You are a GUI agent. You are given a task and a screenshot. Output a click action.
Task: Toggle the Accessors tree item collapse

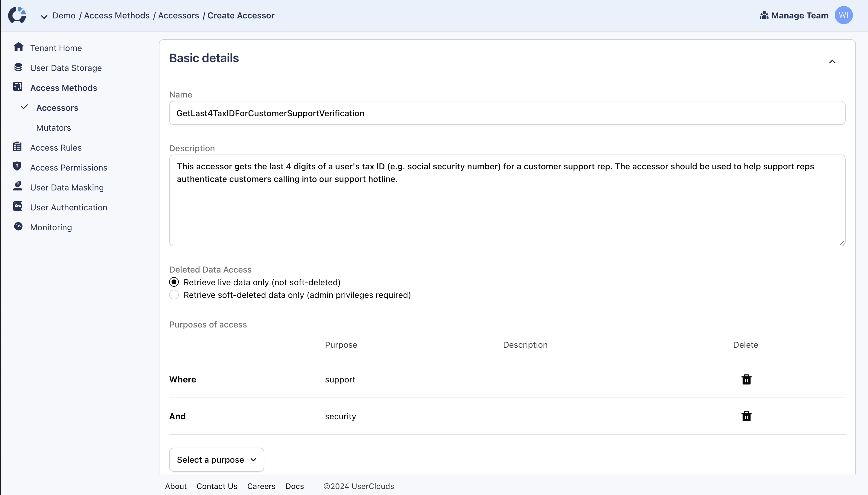24,107
